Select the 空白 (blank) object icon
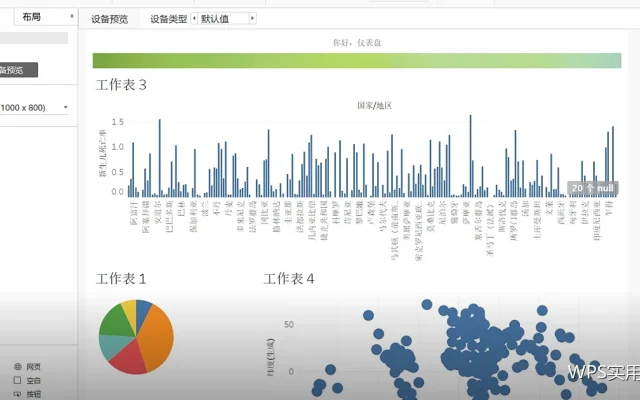640x400 pixels. [x=17, y=380]
